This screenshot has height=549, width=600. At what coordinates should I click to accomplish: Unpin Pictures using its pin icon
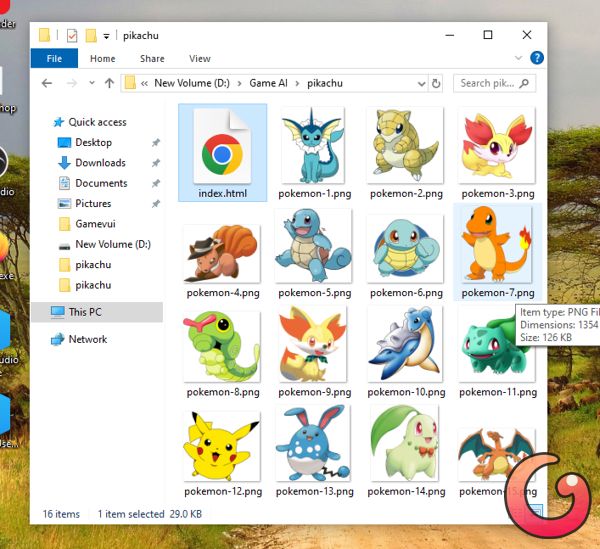[155, 204]
